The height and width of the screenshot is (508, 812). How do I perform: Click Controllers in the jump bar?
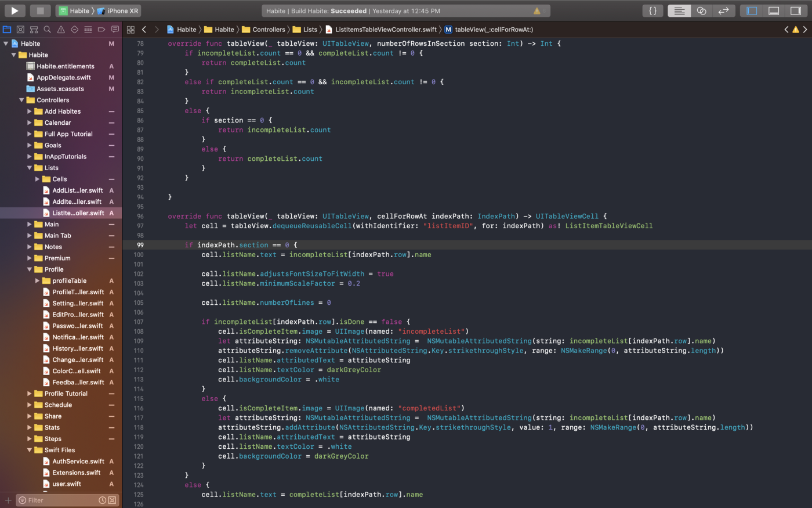tap(269, 30)
